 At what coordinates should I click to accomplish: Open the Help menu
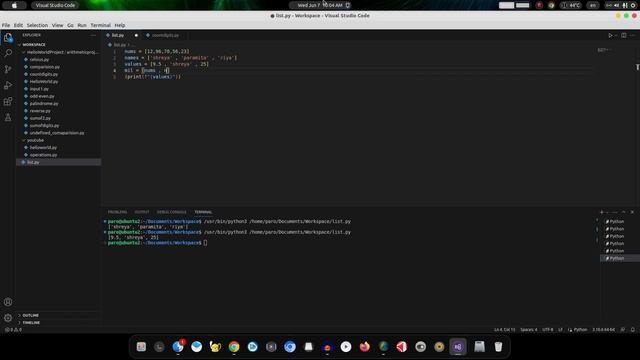pyautogui.click(x=120, y=25)
